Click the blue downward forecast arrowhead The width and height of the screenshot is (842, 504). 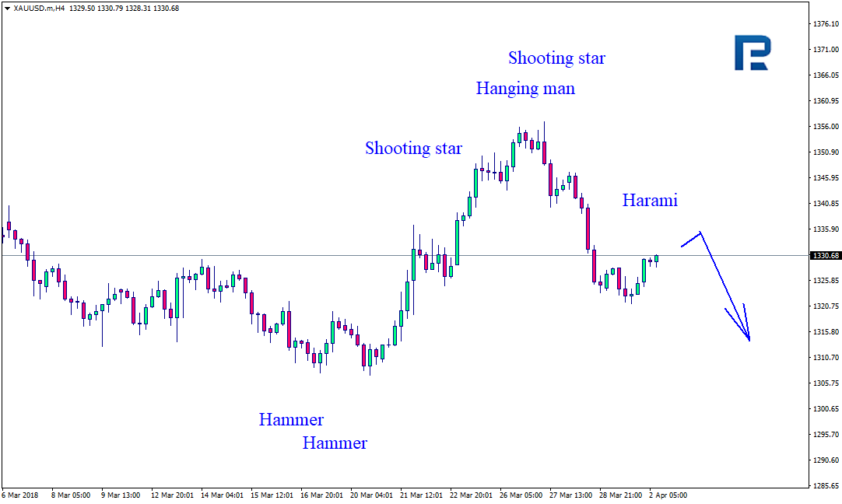coord(744,328)
